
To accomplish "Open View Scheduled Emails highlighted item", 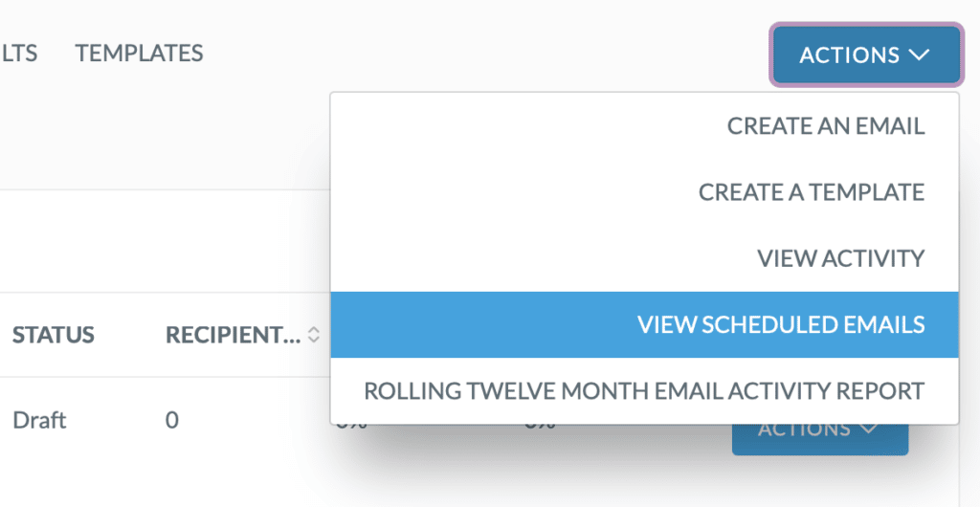I will [x=644, y=324].
